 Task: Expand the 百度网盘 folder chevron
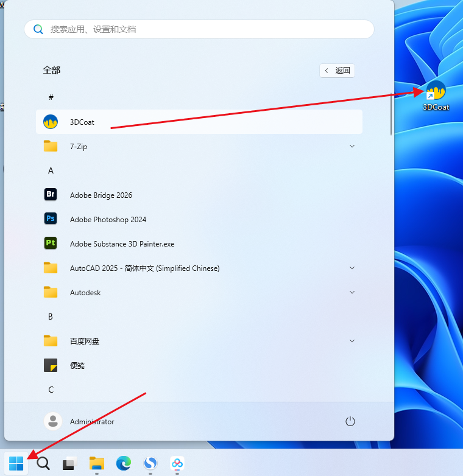pos(352,341)
